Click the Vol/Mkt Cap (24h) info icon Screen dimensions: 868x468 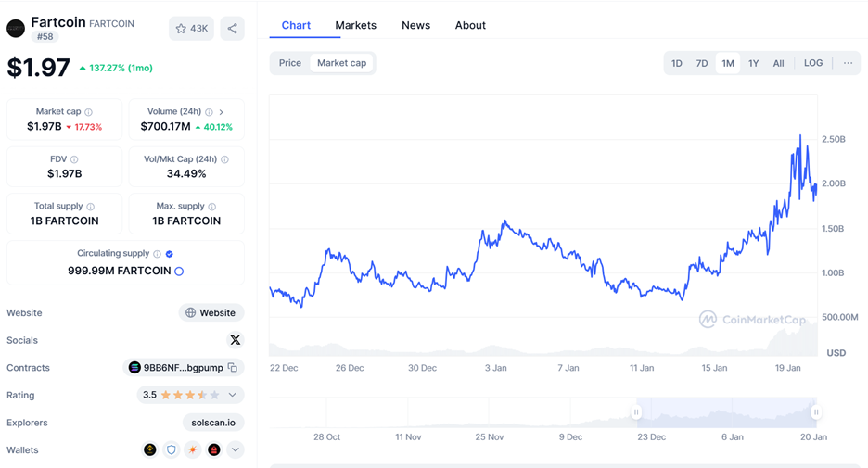[224, 159]
